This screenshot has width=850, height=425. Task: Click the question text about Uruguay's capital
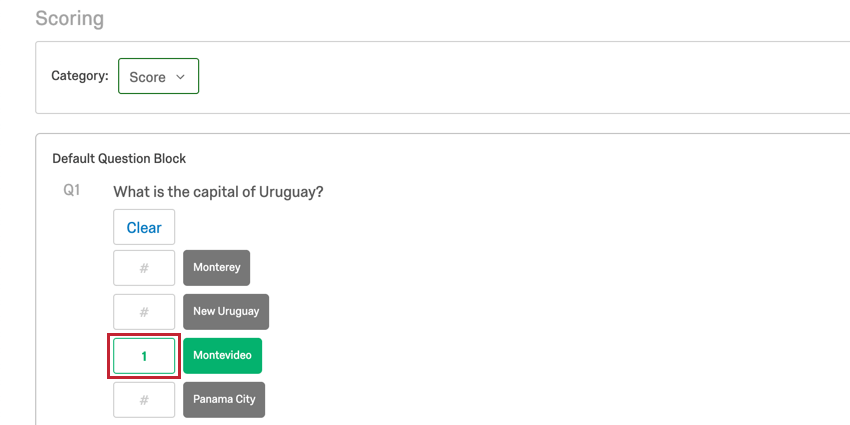(x=218, y=192)
